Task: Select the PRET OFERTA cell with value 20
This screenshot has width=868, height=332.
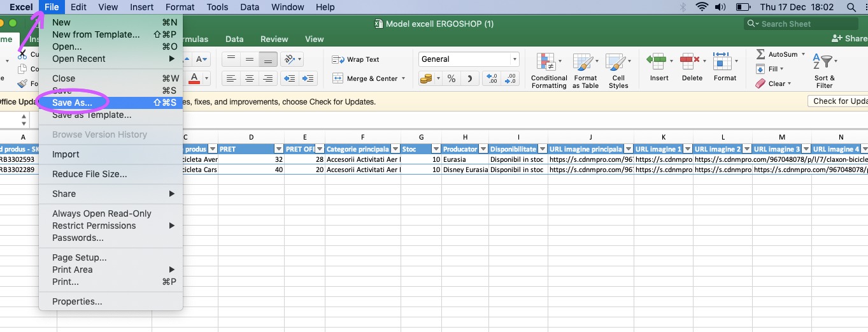Action: point(304,170)
